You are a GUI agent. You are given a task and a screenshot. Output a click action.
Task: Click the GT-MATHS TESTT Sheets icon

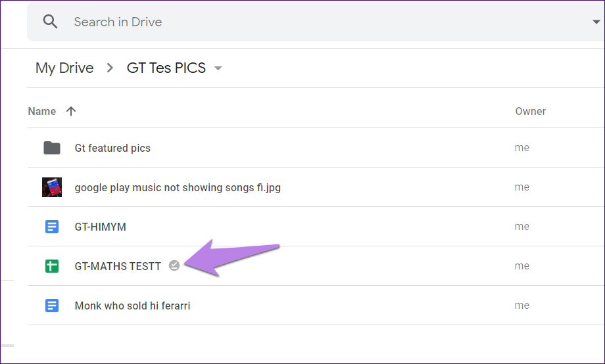point(52,266)
